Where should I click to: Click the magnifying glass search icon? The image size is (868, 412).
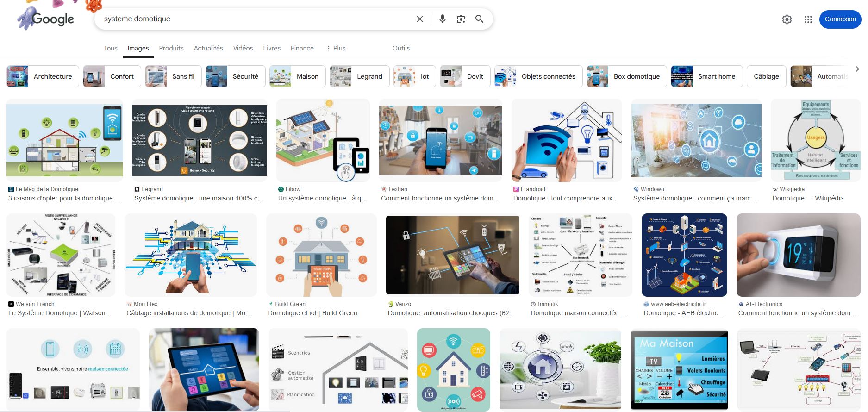click(x=479, y=19)
